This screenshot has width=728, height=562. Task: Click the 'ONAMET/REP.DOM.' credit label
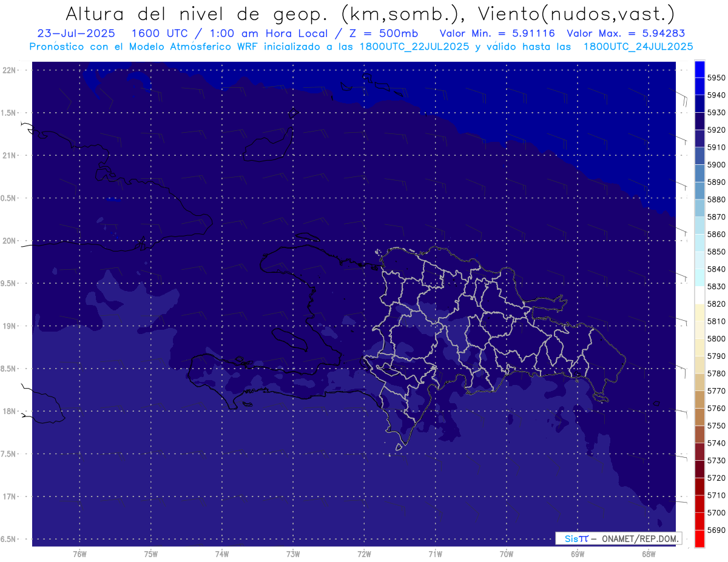[x=639, y=538]
